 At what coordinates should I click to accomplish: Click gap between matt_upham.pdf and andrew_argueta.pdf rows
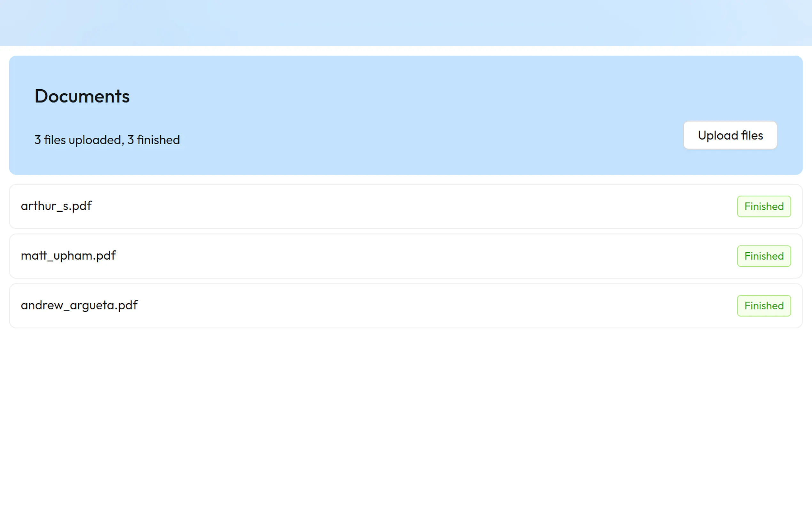(x=406, y=281)
